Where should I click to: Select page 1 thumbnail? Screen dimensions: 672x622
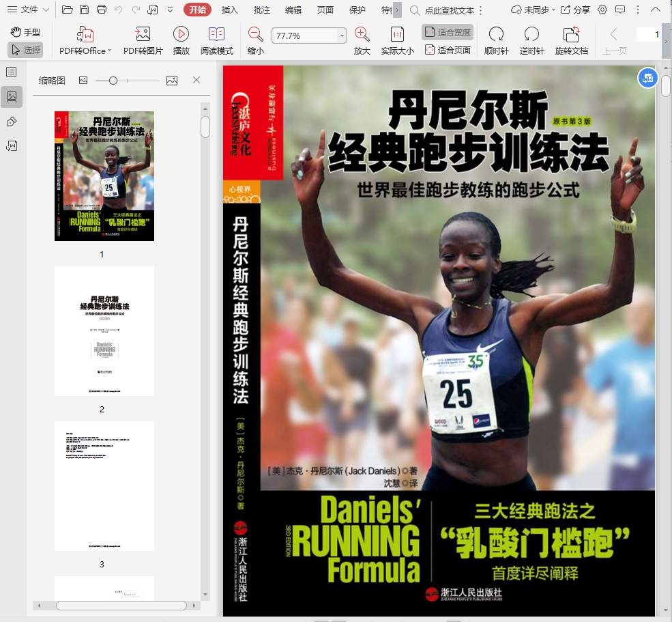click(104, 176)
